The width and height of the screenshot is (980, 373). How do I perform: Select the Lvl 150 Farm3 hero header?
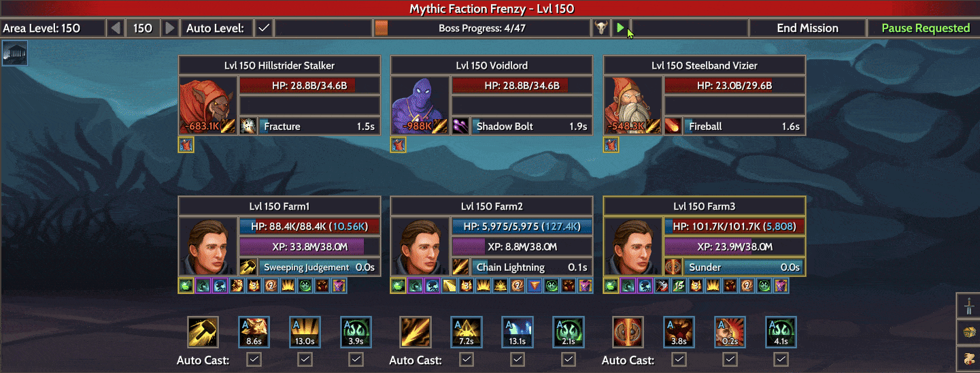pos(705,206)
